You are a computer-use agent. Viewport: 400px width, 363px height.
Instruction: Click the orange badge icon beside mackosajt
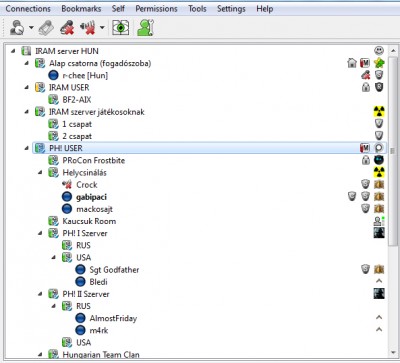pyautogui.click(x=379, y=209)
